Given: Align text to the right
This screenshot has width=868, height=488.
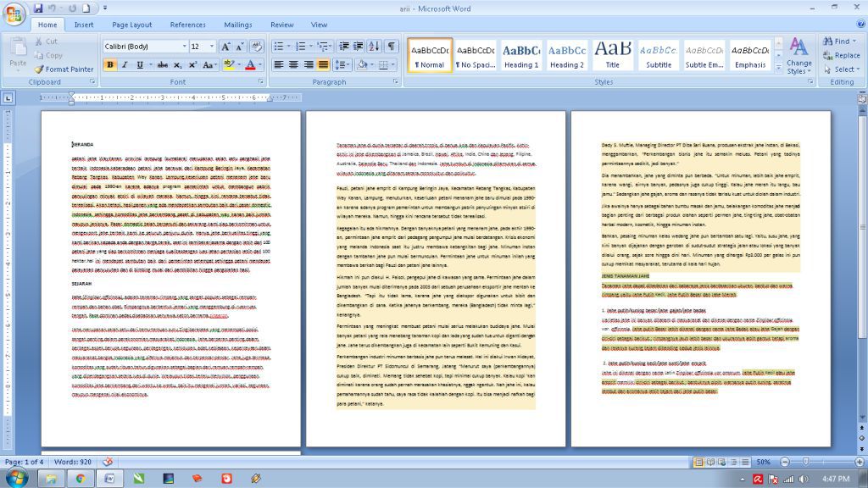Looking at the screenshot, I should [309, 64].
